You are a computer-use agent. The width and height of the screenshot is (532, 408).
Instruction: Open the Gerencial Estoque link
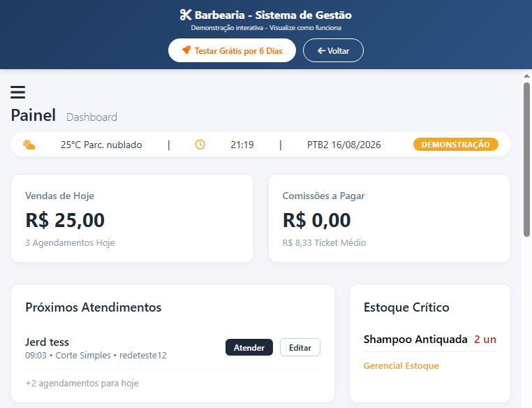click(x=401, y=365)
